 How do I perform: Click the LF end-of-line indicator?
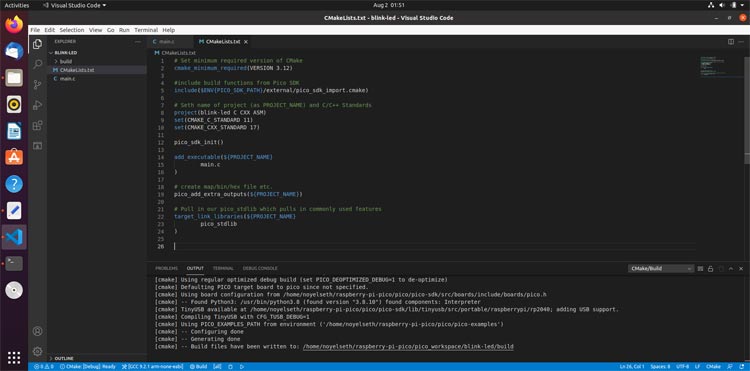point(697,367)
